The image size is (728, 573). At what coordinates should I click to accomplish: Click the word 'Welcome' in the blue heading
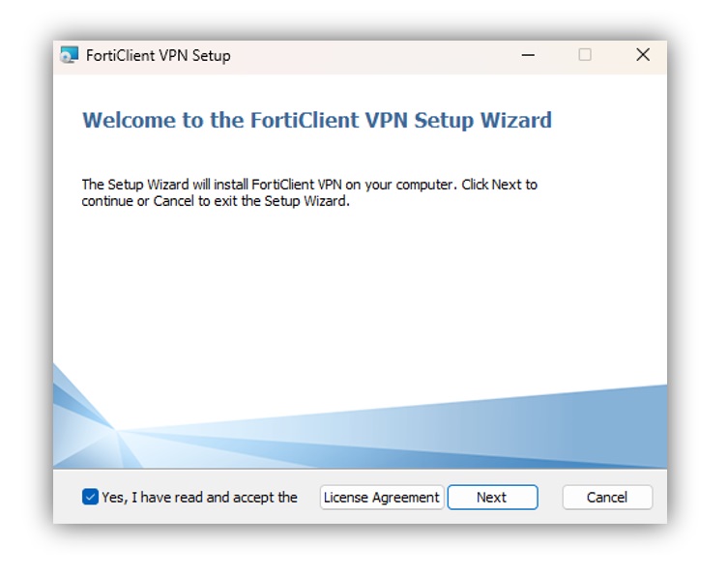[x=130, y=120]
